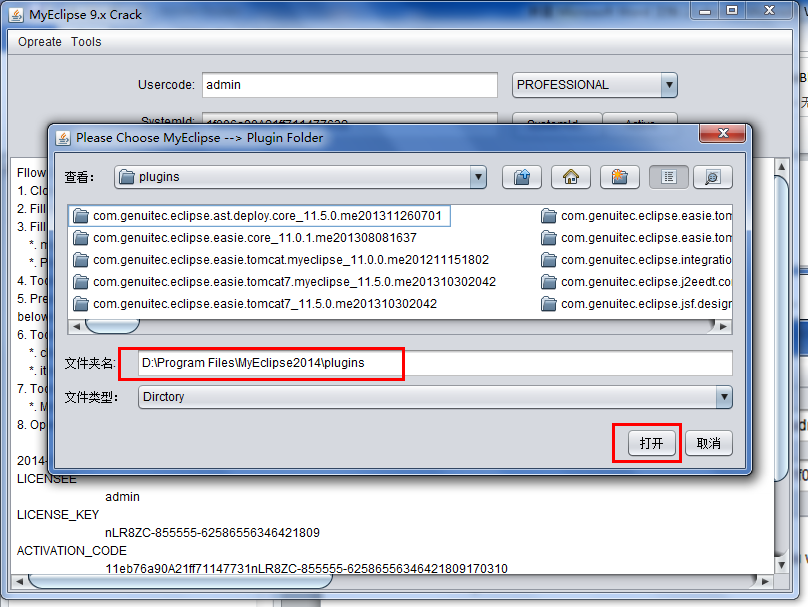Select the easie.tomcat7_11.5.0 folder icon
The height and width of the screenshot is (607, 808).
click(x=80, y=304)
